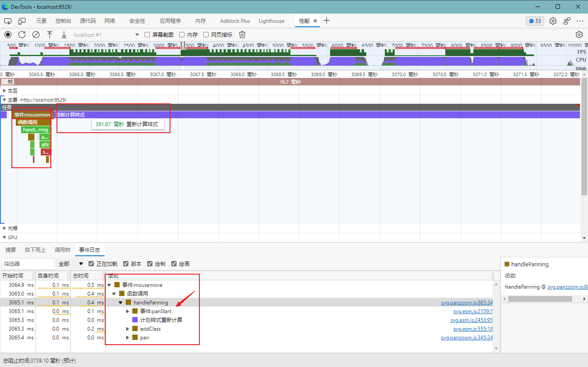Image resolution: width=588 pixels, height=367 pixels.
Task: Open the feedback people icon
Action: (567, 21)
